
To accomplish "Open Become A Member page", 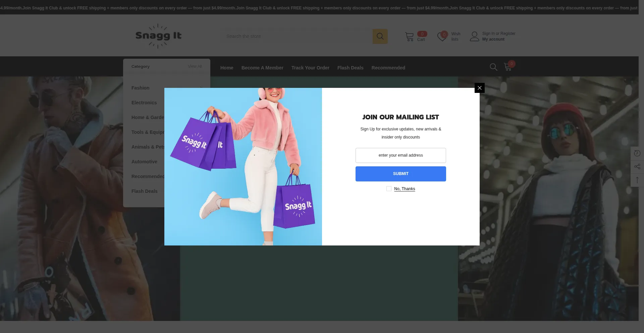I will (x=262, y=68).
